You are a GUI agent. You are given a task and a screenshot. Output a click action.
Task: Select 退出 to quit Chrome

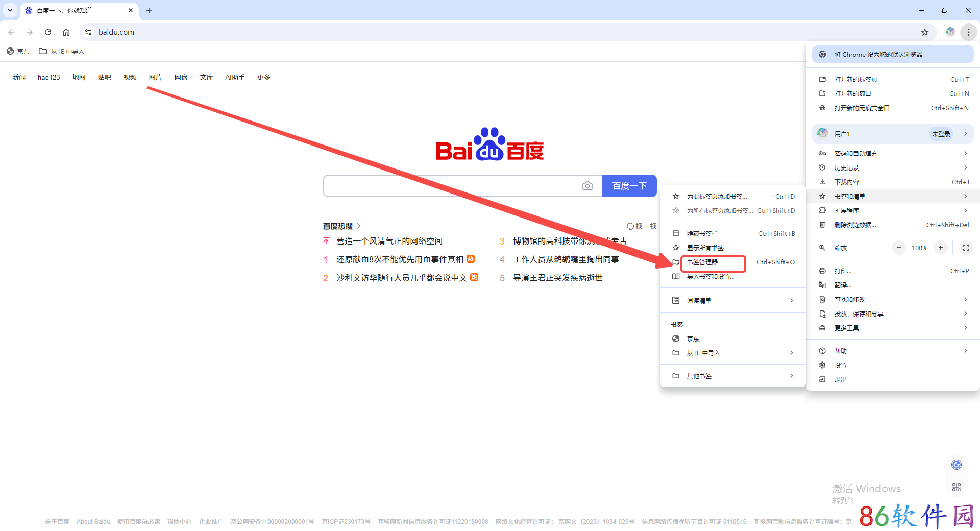pos(893,379)
